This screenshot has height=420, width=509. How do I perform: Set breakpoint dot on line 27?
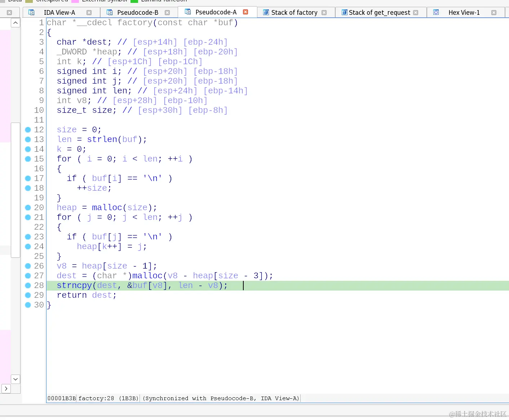pyautogui.click(x=28, y=276)
